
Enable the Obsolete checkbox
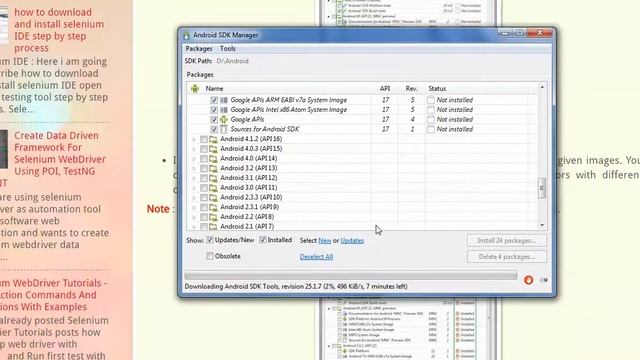(210, 256)
